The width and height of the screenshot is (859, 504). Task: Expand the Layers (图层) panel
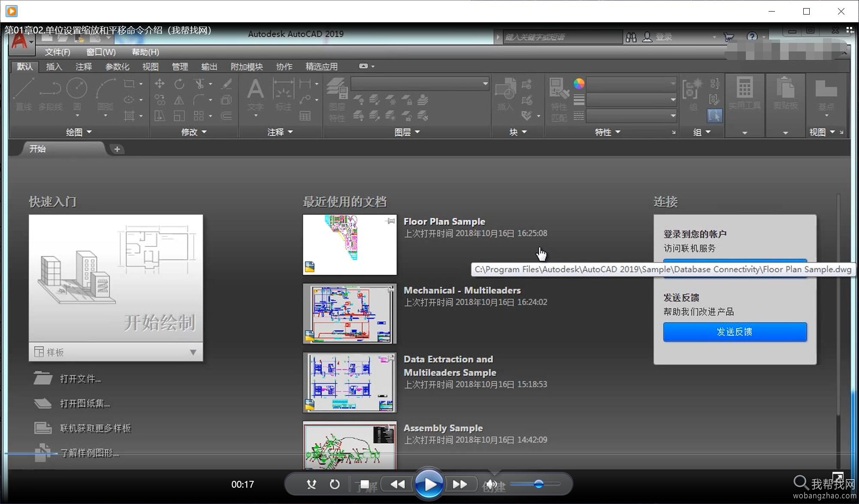coord(407,132)
